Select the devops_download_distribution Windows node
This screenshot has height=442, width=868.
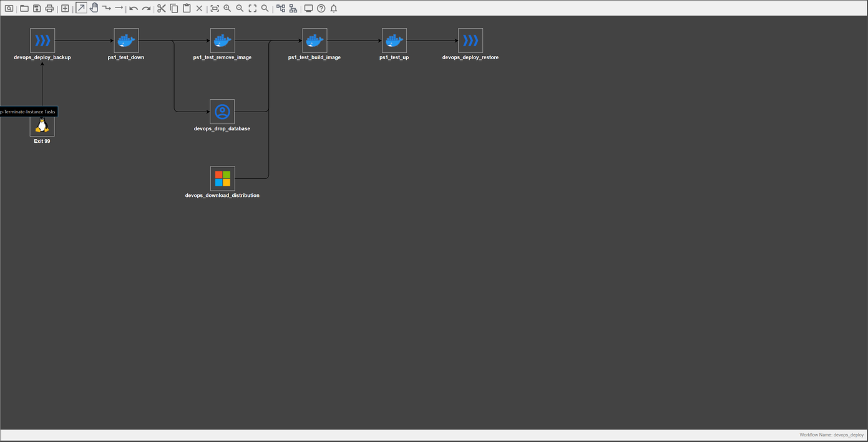pos(222,179)
